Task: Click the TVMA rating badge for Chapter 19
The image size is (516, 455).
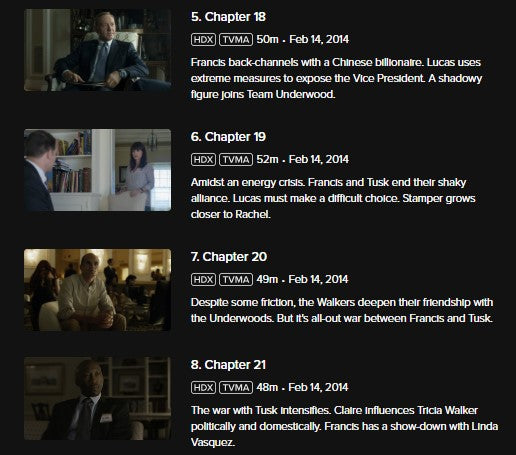Action: coord(236,160)
